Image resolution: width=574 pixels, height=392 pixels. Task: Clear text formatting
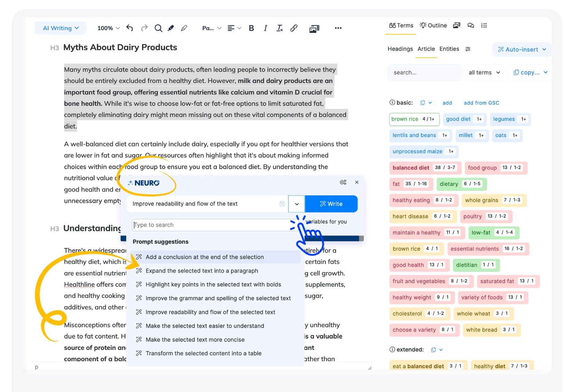279,28
